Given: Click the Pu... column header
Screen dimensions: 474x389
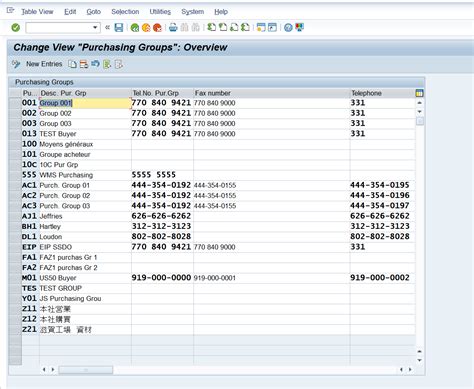Looking at the screenshot, I should coord(30,93).
